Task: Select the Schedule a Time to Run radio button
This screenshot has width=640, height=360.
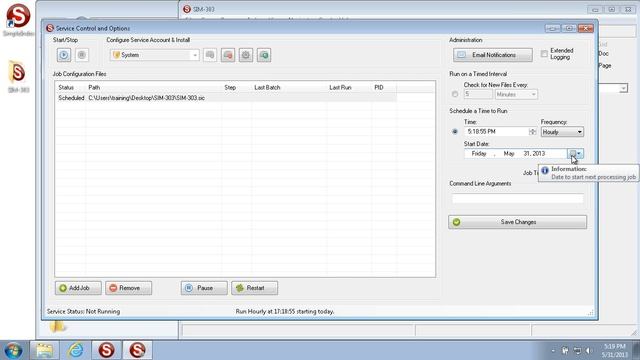Action: click(x=455, y=132)
